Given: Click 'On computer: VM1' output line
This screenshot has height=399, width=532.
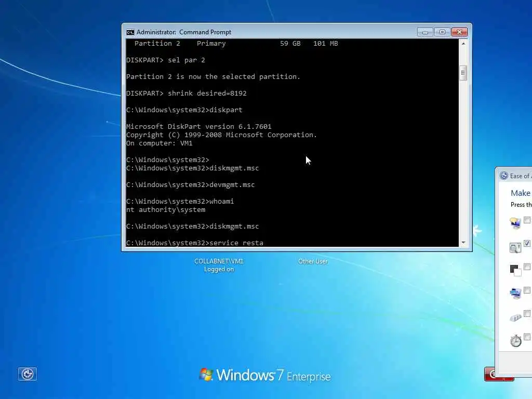Looking at the screenshot, I should (x=159, y=143).
